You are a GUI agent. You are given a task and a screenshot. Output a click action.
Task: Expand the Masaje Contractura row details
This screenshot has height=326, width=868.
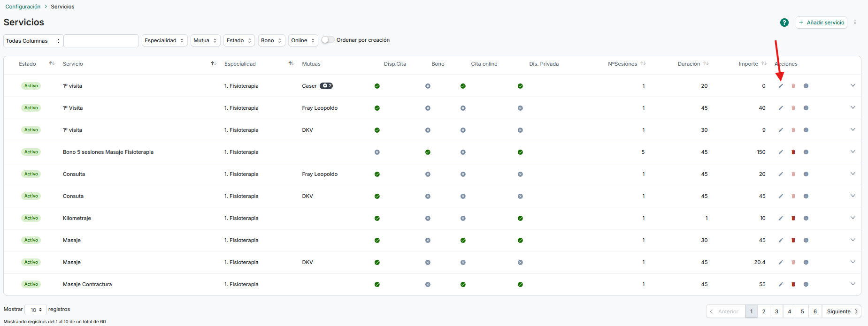853,284
